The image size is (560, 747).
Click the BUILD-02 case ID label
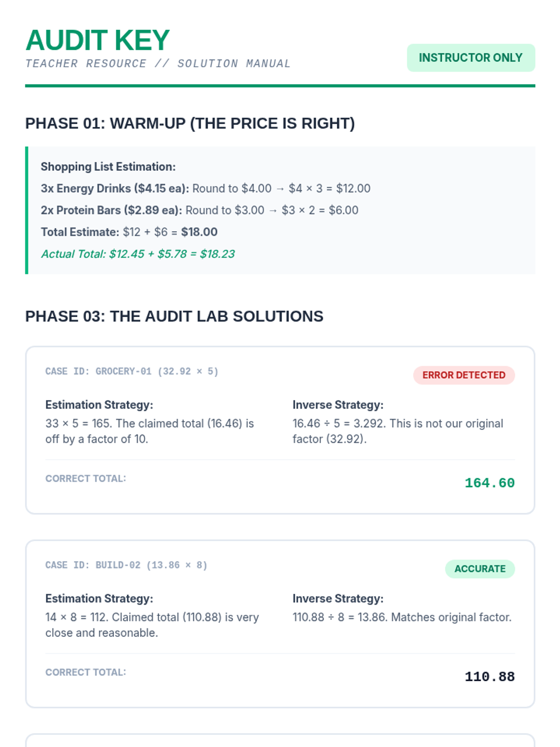pyautogui.click(x=126, y=565)
